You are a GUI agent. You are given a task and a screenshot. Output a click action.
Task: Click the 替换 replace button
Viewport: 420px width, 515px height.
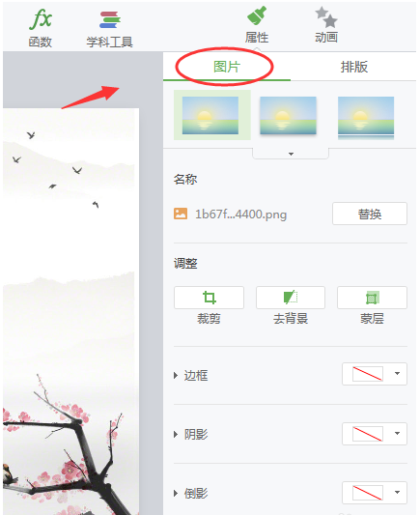(x=370, y=214)
